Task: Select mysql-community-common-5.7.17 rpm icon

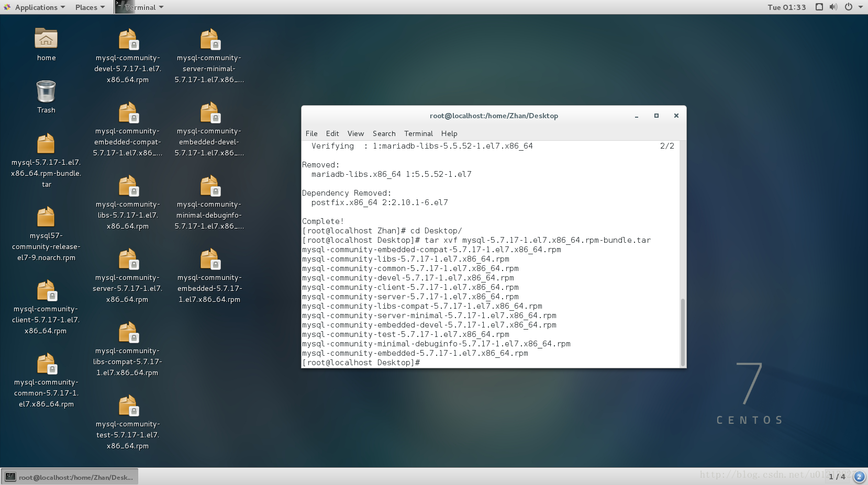Action: click(46, 364)
